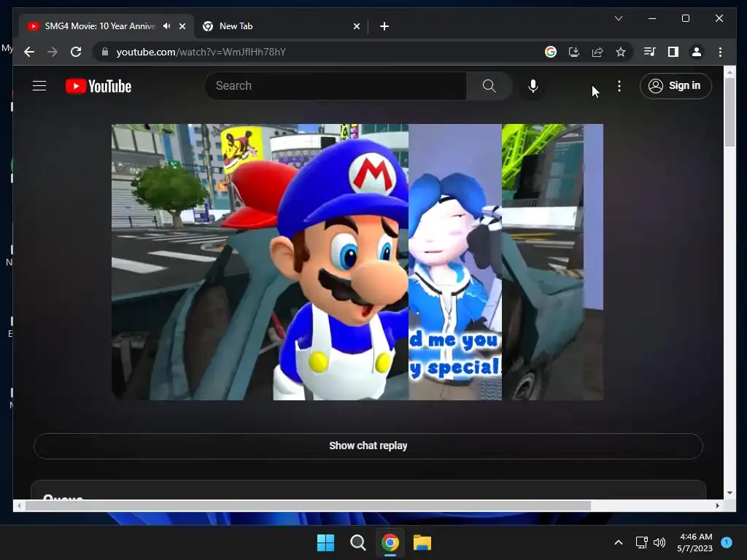Toggle the Chrome side panel

673,52
